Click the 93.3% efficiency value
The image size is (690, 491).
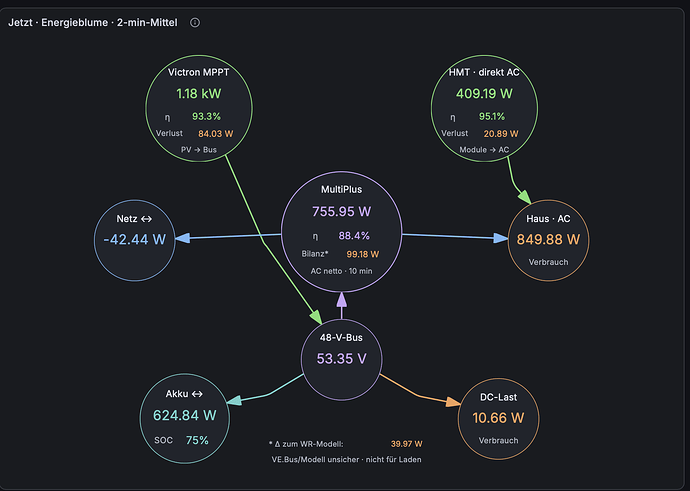[x=206, y=117]
